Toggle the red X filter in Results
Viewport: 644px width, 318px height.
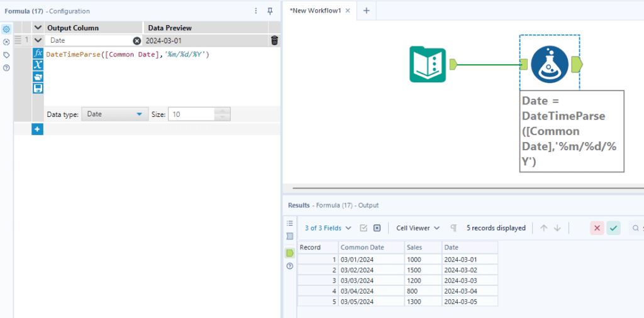tap(597, 228)
